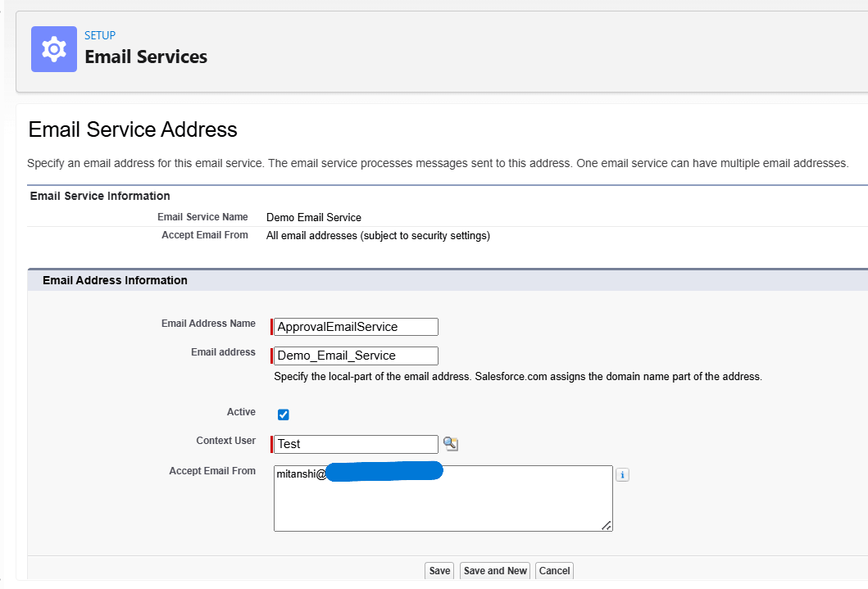Image resolution: width=868 pixels, height=589 pixels.
Task: Click the Save and New button
Action: 494,570
